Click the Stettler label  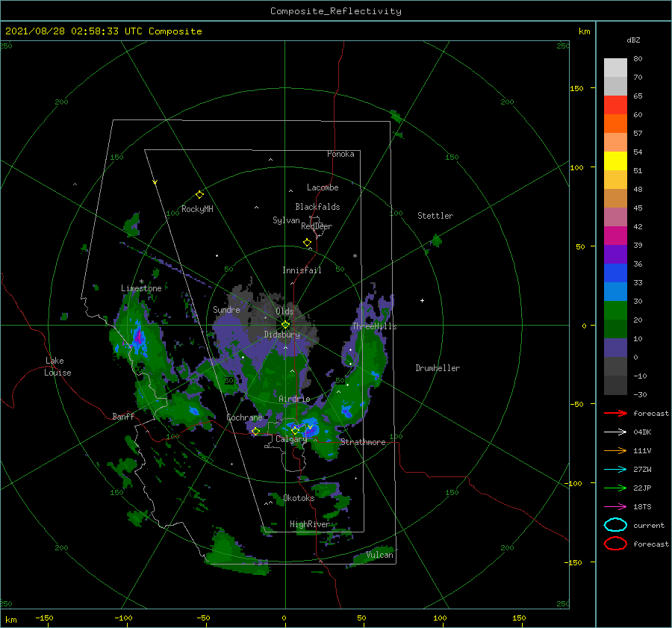coord(435,216)
